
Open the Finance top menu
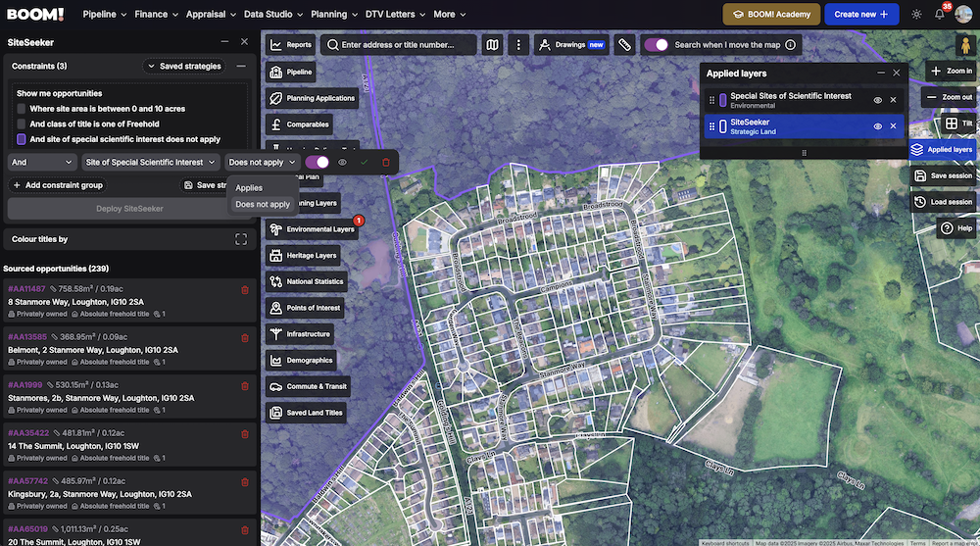[156, 15]
